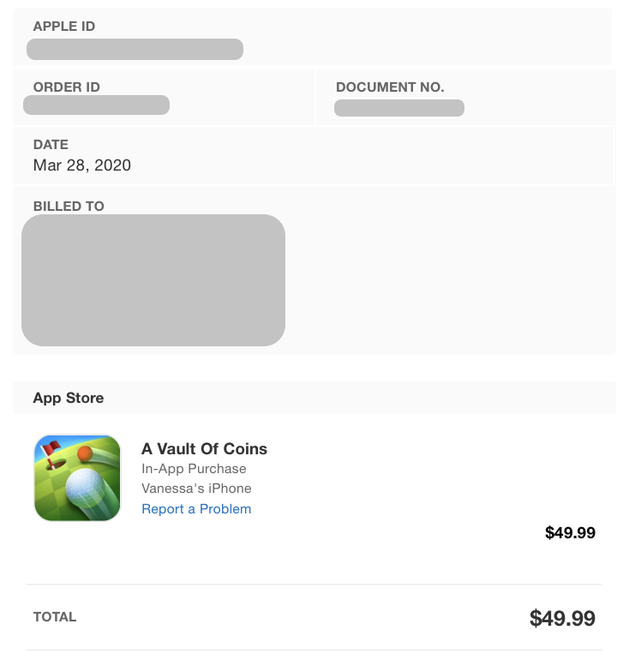The image size is (623, 672).
Task: Click the $49.99 total amount
Action: (562, 618)
